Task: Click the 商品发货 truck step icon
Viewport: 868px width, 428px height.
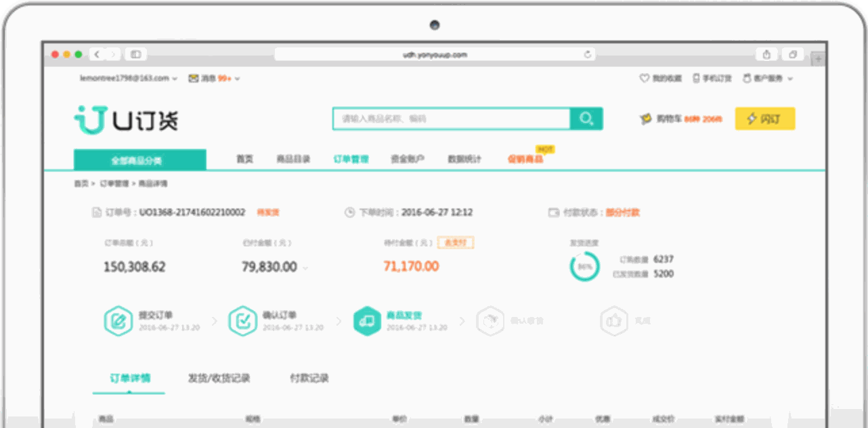Action: [x=368, y=321]
